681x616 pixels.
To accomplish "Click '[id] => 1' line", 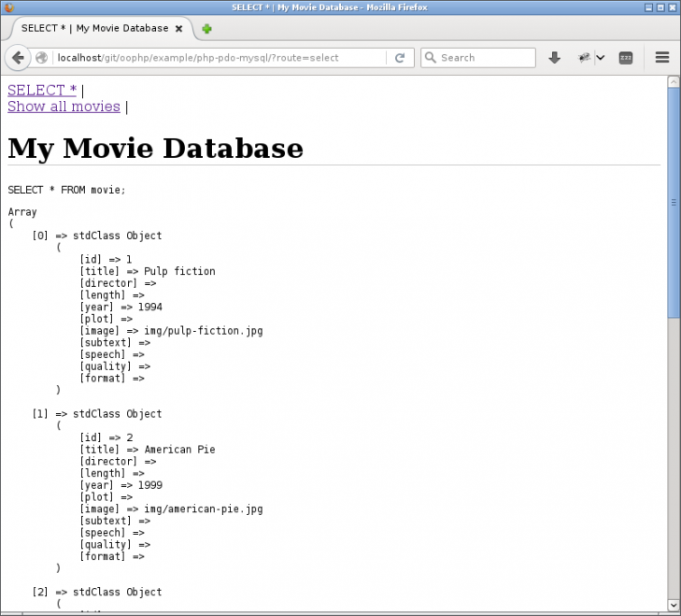I will [106, 260].
